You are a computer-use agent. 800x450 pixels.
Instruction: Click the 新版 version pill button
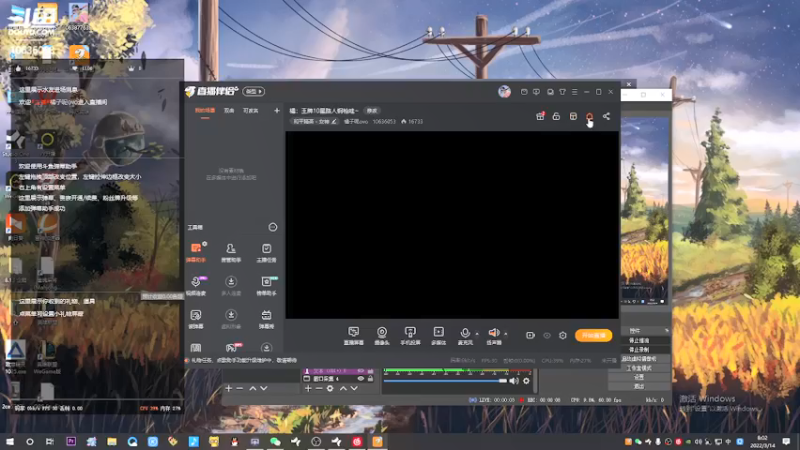point(254,91)
